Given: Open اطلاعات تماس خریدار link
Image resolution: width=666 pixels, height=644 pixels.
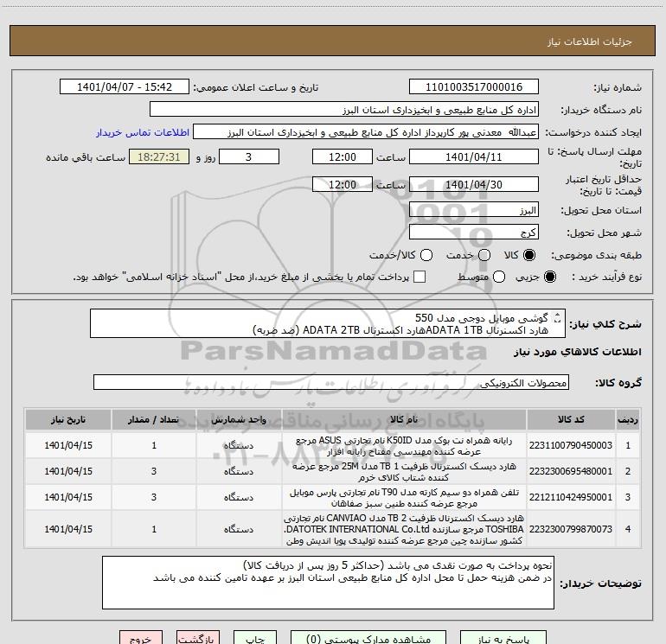Looking at the screenshot, I should click(143, 132).
